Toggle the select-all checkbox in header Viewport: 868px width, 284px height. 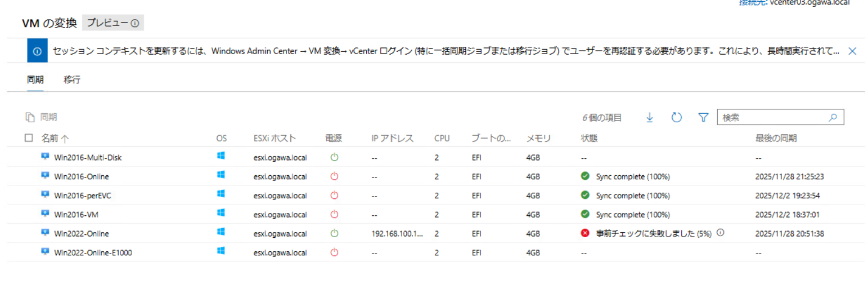[29, 138]
